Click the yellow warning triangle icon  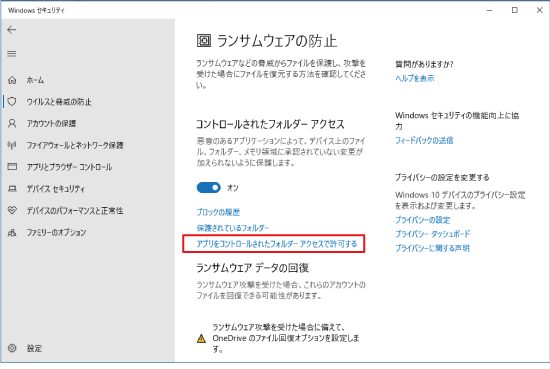pos(201,338)
